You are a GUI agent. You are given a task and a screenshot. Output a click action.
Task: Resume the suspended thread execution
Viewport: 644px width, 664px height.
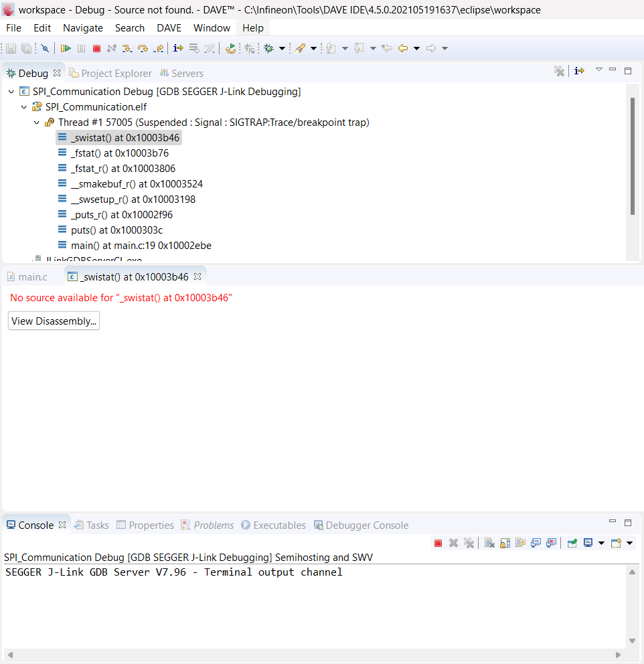65,48
